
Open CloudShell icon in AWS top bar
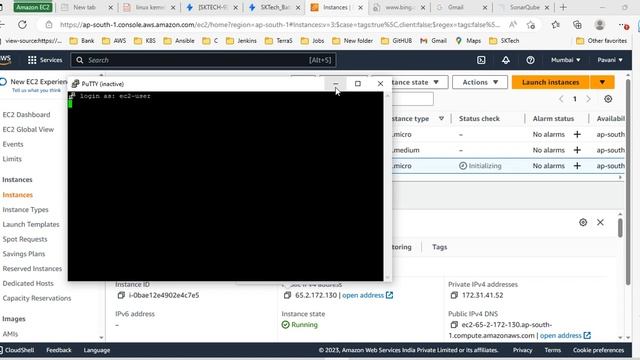(x=481, y=60)
